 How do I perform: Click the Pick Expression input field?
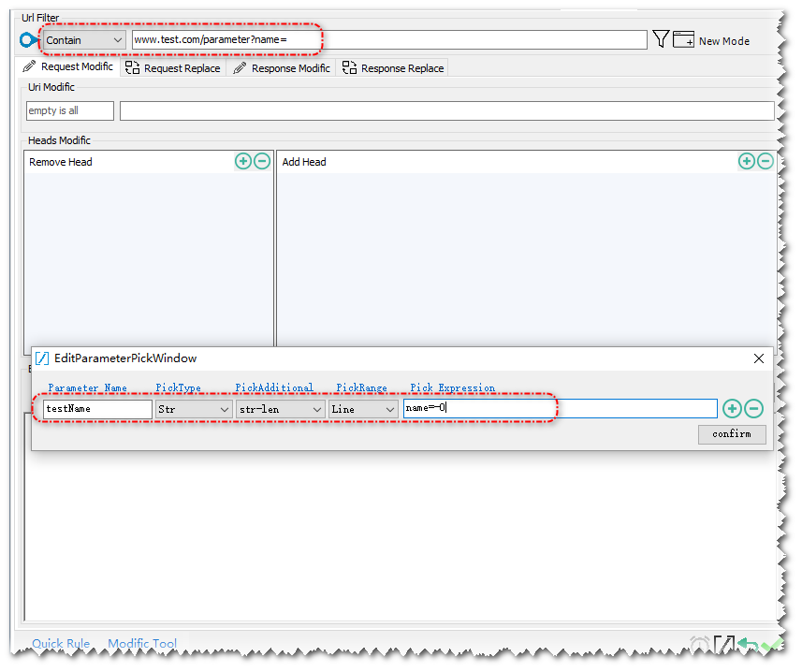560,409
